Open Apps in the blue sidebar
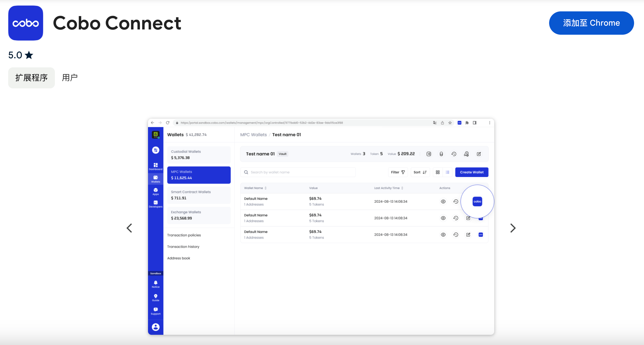 (156, 192)
